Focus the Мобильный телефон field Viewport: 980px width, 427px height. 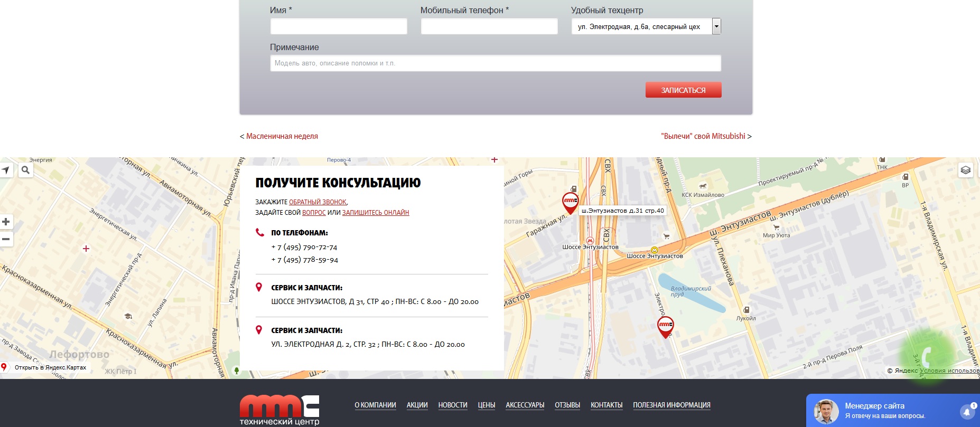(489, 26)
